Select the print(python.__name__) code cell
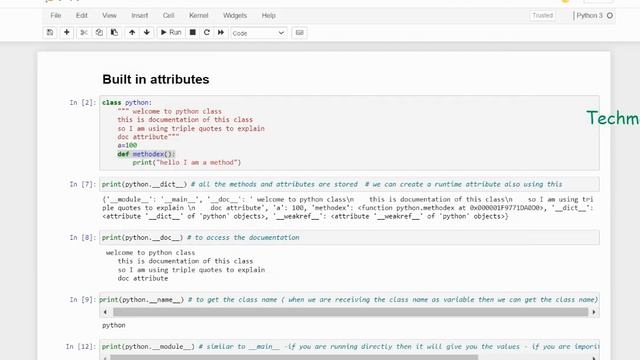 pyautogui.click(x=349, y=300)
